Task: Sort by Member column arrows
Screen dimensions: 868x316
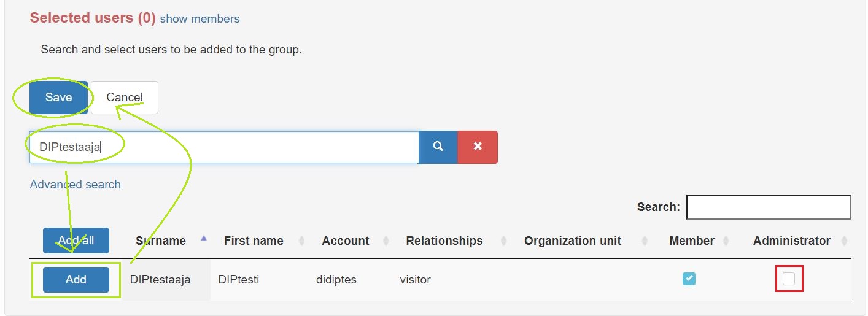Action: (726, 241)
